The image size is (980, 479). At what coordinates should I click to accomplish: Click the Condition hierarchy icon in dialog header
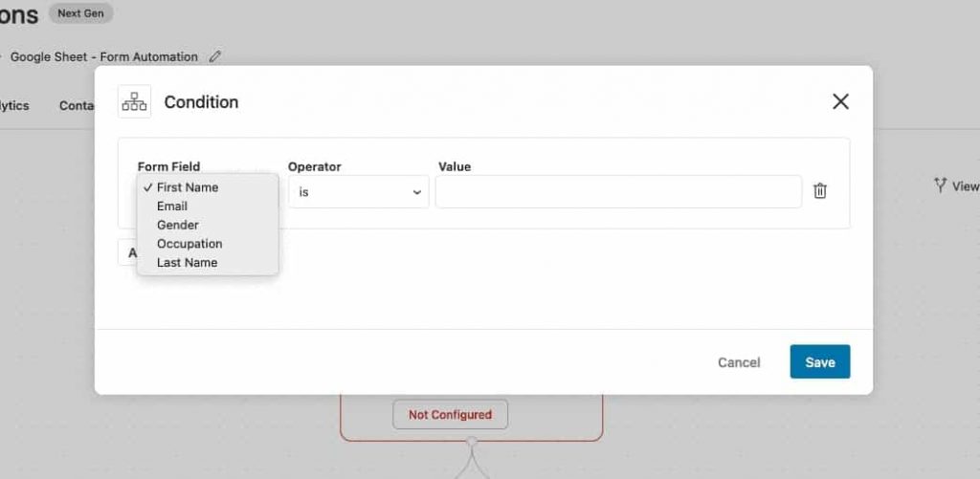[134, 101]
